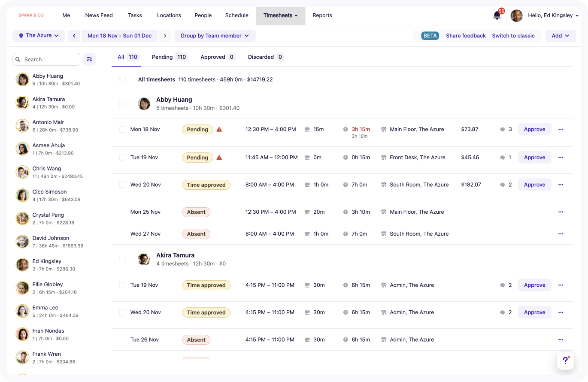
Task: Open Hello, Ed Kingsley account menu
Action: (x=553, y=15)
